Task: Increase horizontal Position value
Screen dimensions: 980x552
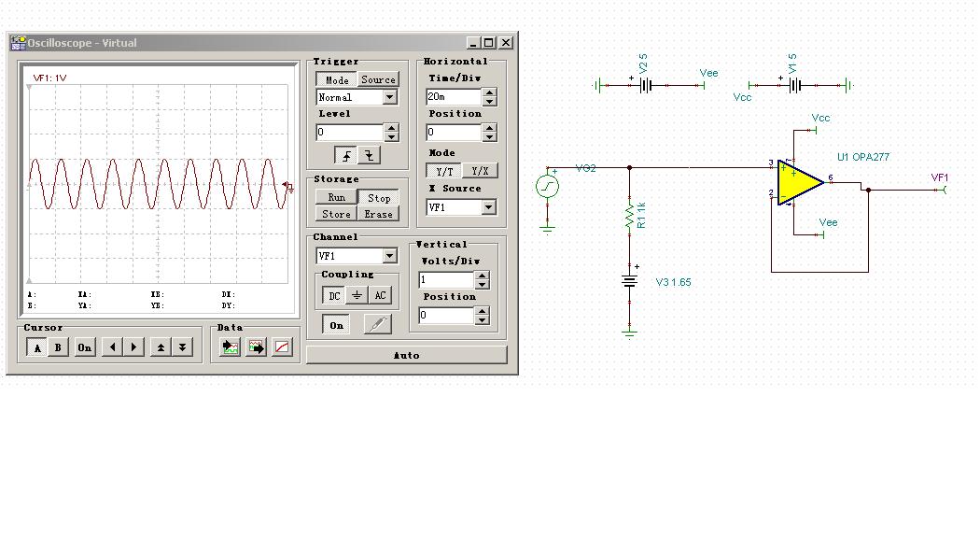Action: tap(489, 128)
